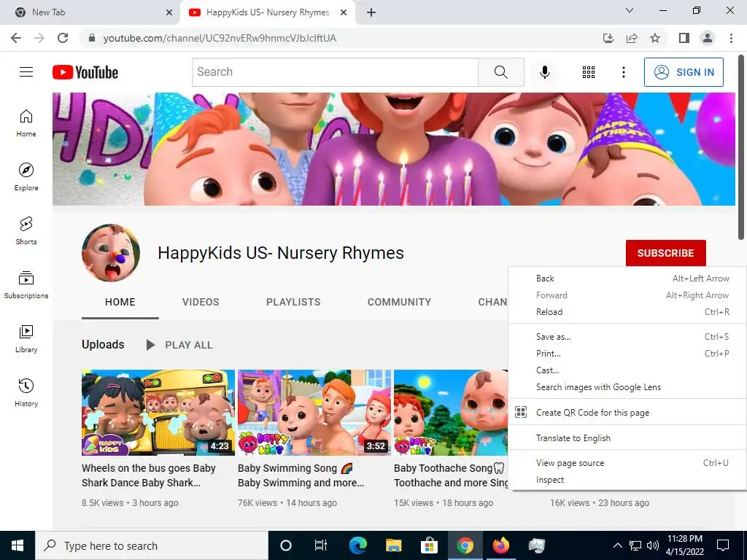Choose Cast... in the context menu
Viewport: 747px width, 560px height.
pyautogui.click(x=627, y=370)
